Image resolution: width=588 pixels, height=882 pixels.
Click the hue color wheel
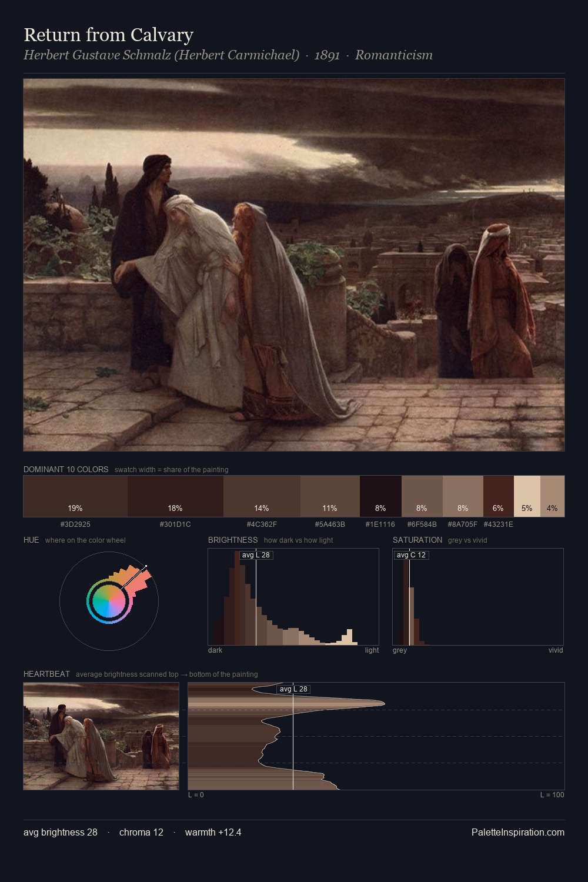click(x=109, y=601)
